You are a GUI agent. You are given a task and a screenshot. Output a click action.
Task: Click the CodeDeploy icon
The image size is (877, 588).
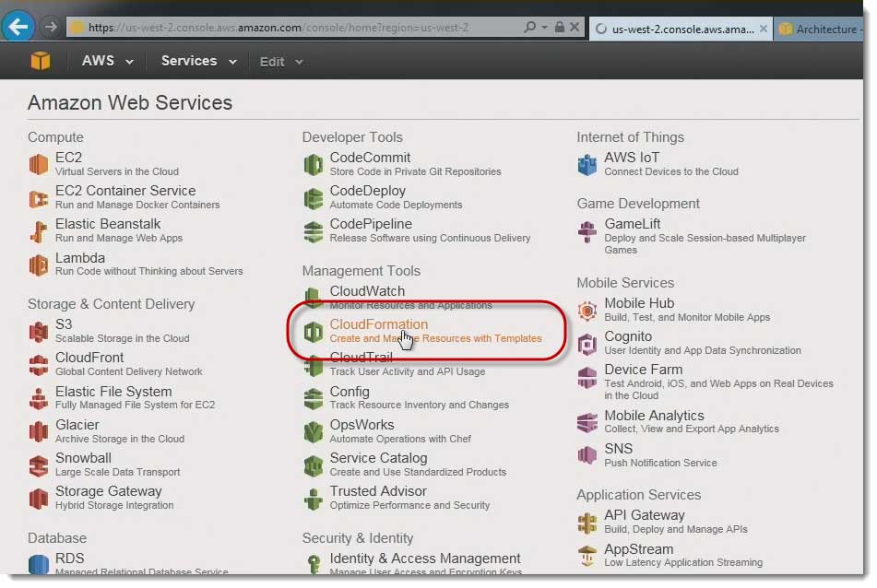coord(314,198)
